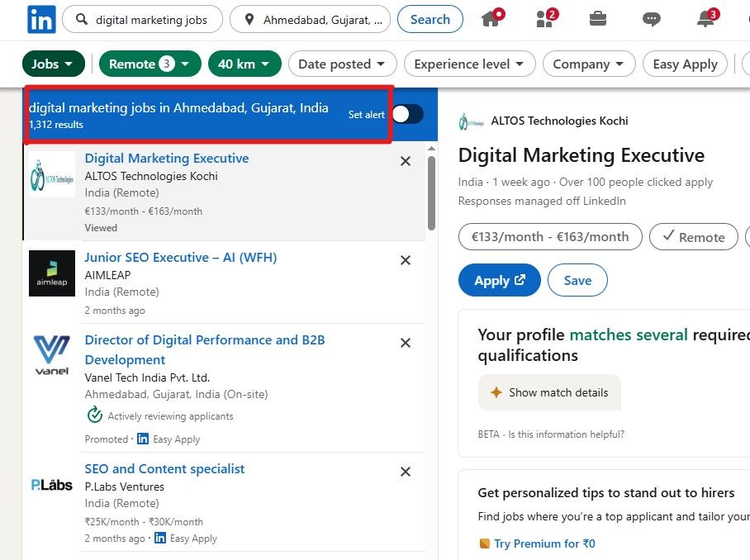The height and width of the screenshot is (560, 750).
Task: Open the Home icon in navigation bar
Action: [x=491, y=19]
